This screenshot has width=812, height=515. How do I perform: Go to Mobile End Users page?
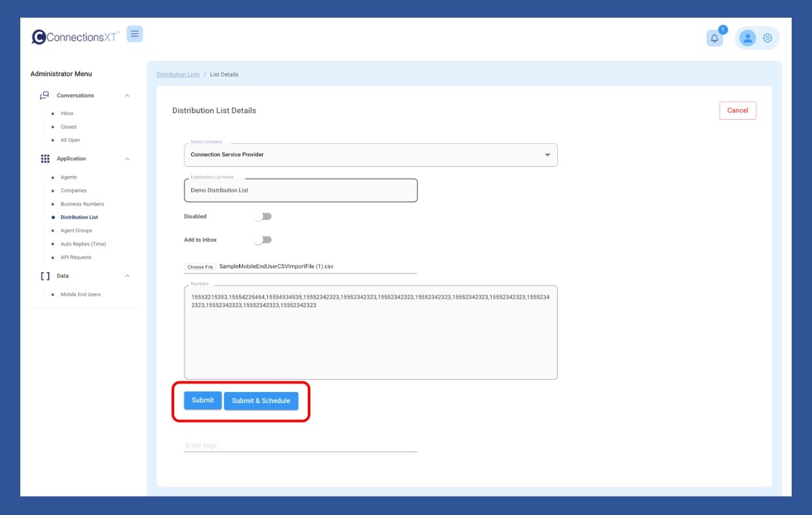[81, 294]
